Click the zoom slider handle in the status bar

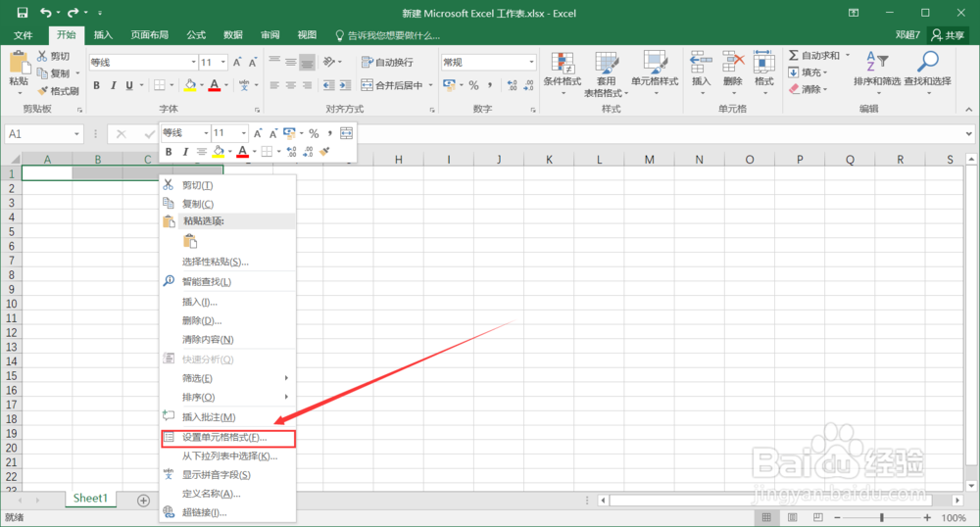click(x=882, y=517)
